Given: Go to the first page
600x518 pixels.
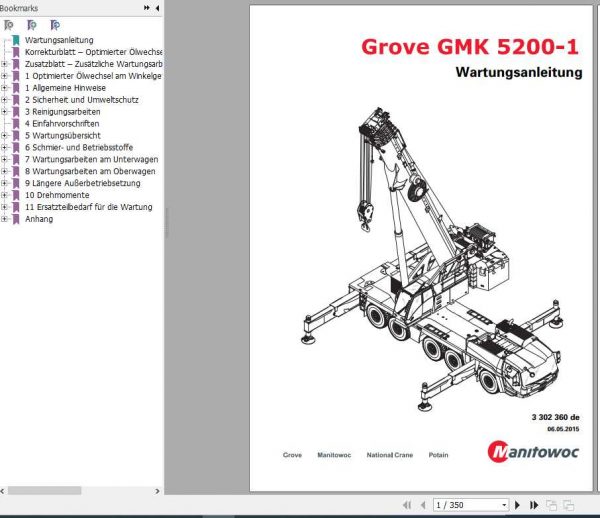Looking at the screenshot, I should [x=408, y=505].
